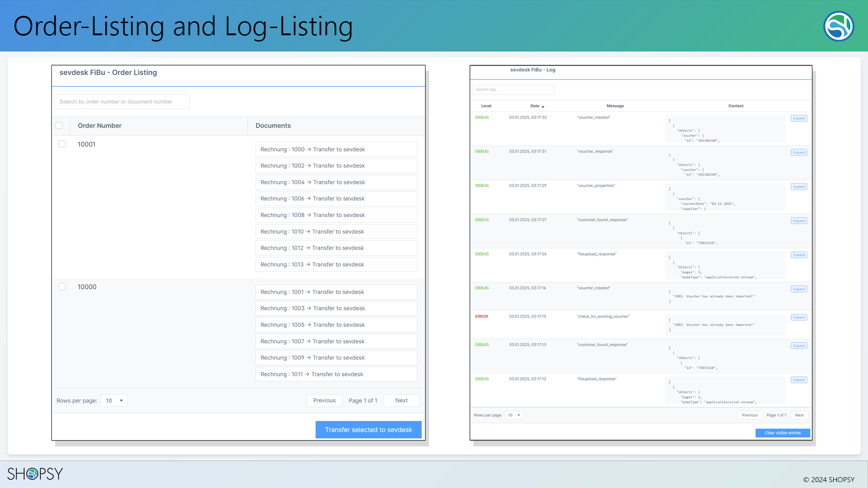Expand context of 03:17:27 customer_found_response log
The width and height of the screenshot is (868, 488).
click(799, 221)
